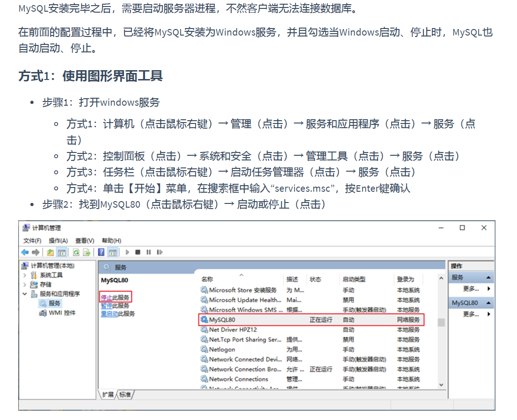Click the gray Forward arrow in toolbar
Screen dimensions: 517x420
pos(36,252)
